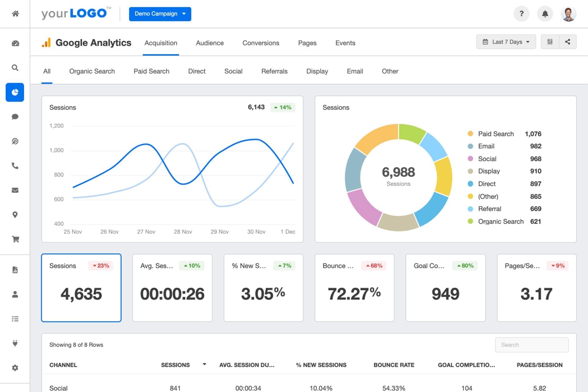Screen dimensions: 588x392
Task: Select the Organic Search channel tab
Action: (x=92, y=71)
